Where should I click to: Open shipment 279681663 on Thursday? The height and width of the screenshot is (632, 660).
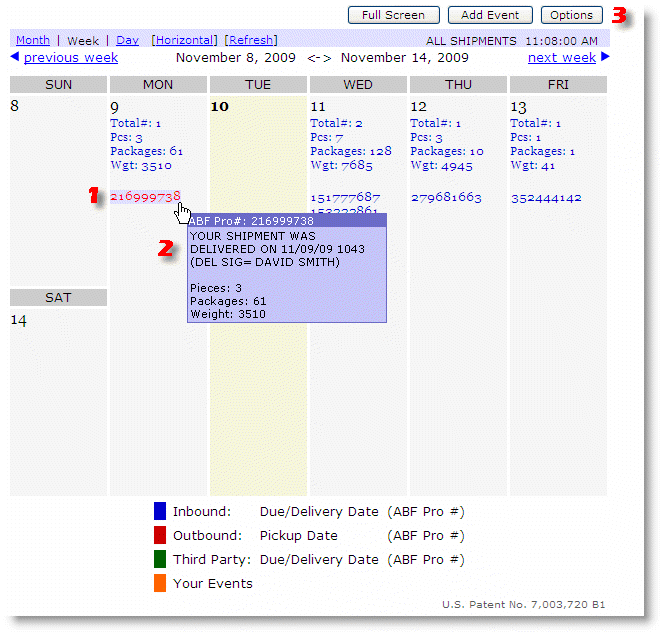click(446, 197)
